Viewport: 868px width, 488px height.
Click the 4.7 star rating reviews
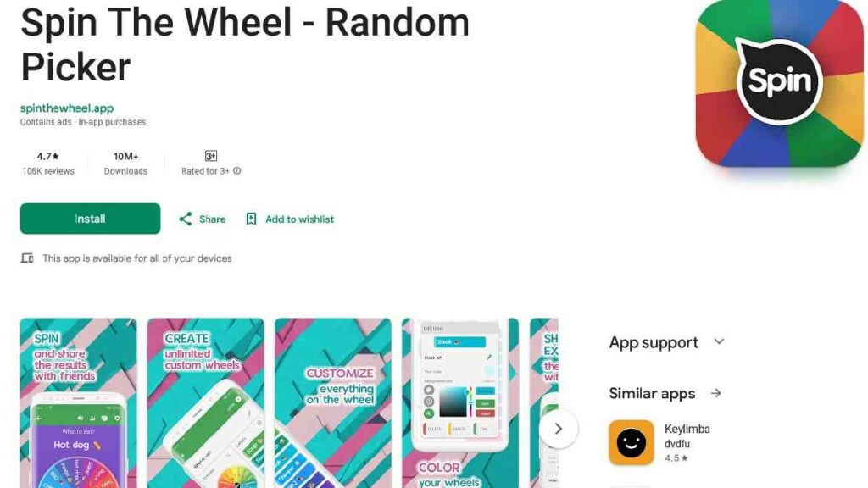48,164
